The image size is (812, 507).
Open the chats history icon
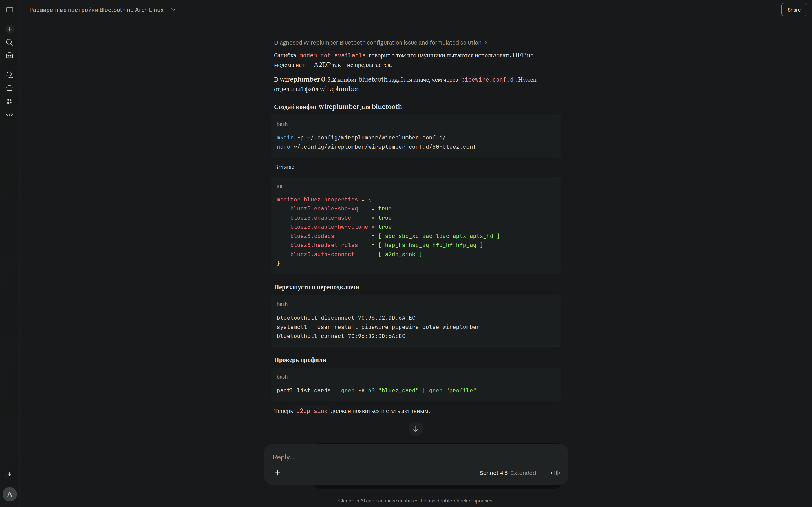[10, 75]
